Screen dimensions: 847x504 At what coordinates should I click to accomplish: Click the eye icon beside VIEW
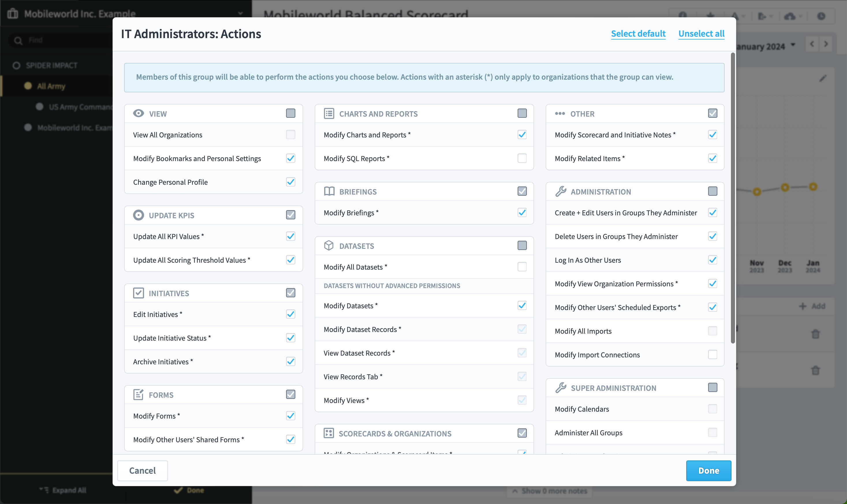(x=138, y=113)
